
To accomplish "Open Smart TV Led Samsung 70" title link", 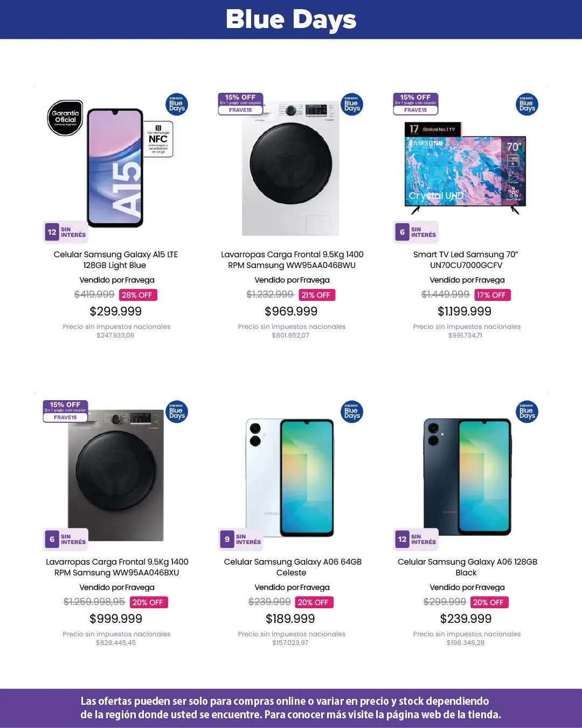I will point(466,260).
